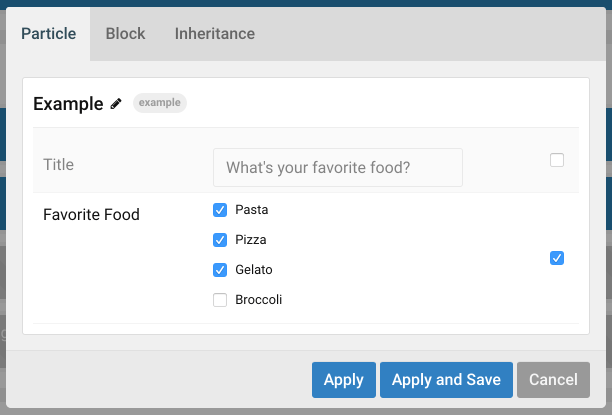Uncheck the Pasta checkbox
The width and height of the screenshot is (612, 415).
(220, 210)
